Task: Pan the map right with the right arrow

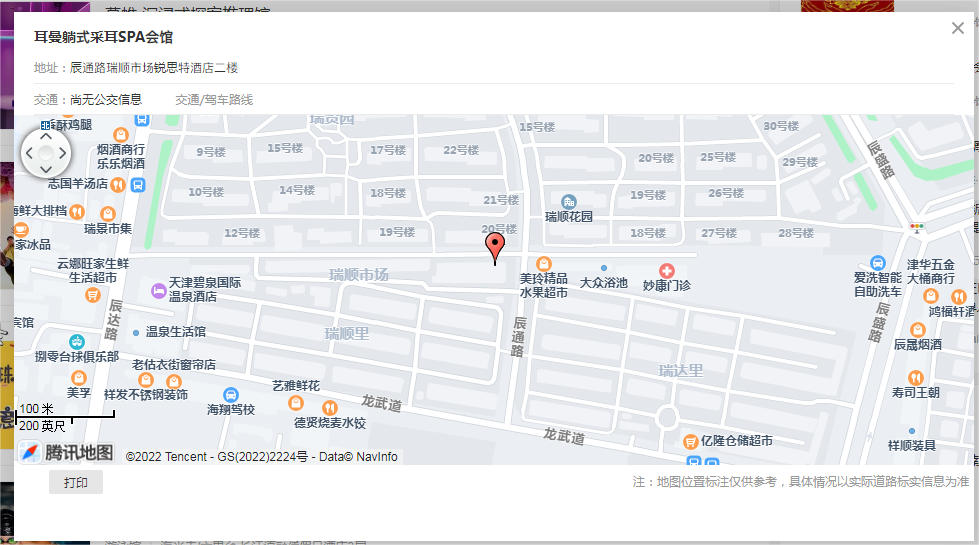Action: click(x=62, y=153)
